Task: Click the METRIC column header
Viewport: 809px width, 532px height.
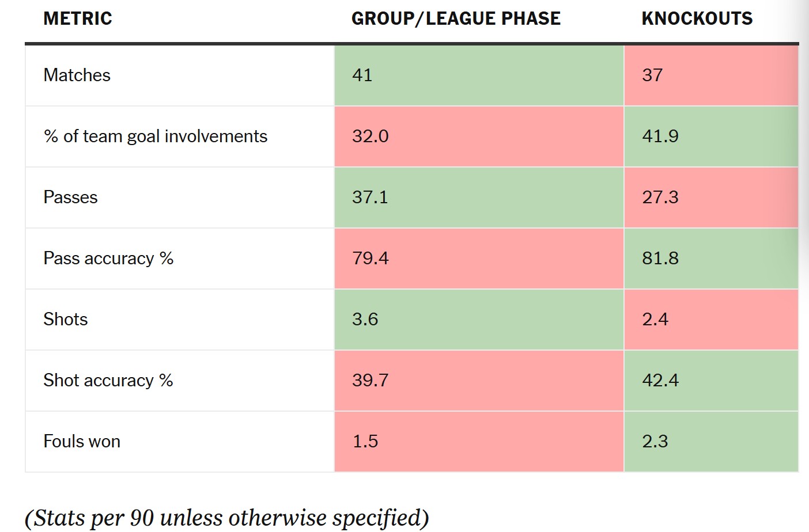Action: (78, 18)
